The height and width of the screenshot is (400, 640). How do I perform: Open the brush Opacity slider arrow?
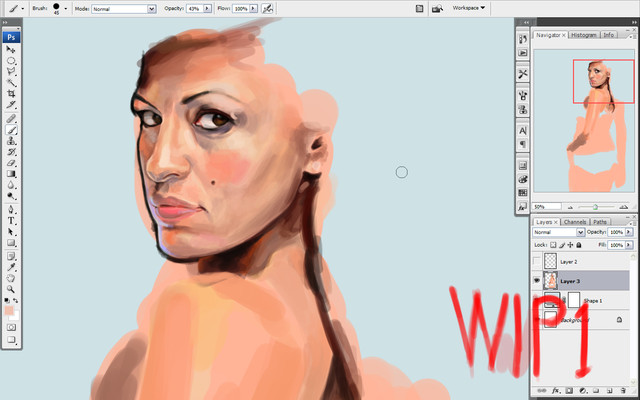207,8
